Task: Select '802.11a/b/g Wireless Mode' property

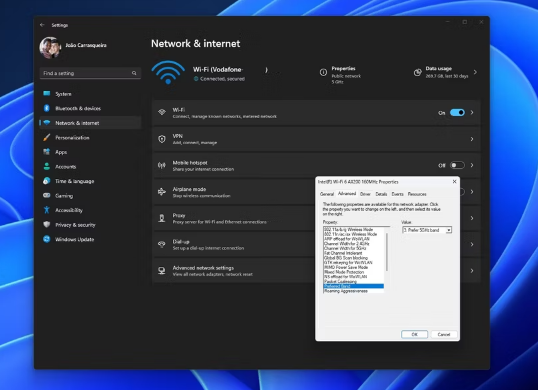Action: point(349,229)
